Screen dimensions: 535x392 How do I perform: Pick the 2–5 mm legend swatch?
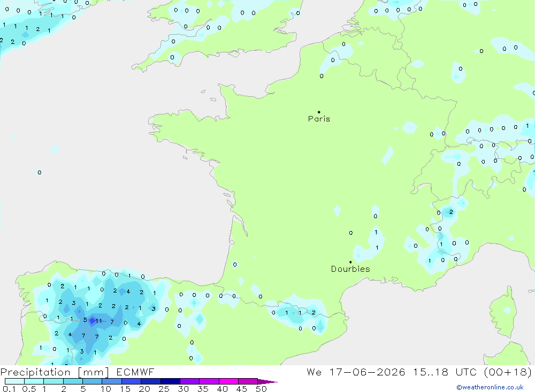point(73,381)
